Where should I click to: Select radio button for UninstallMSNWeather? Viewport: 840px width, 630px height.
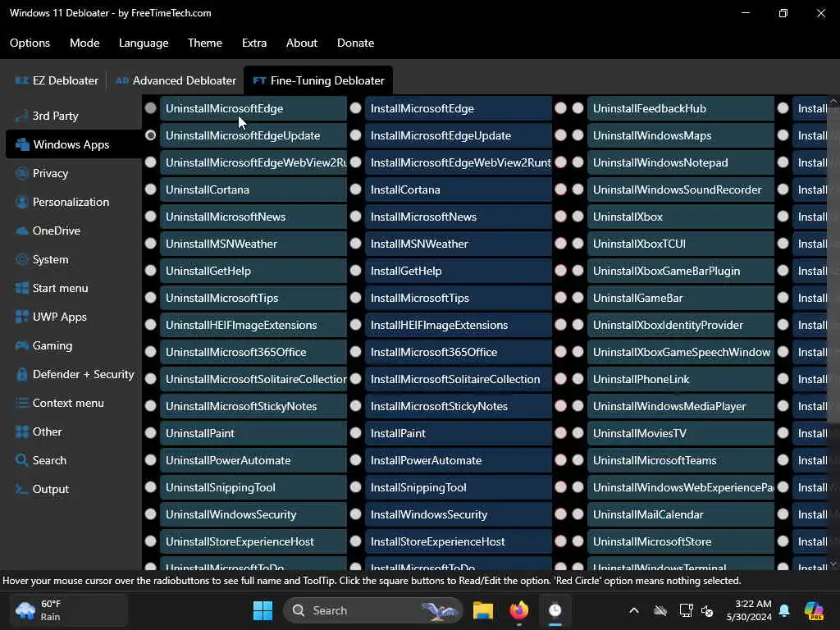click(151, 243)
